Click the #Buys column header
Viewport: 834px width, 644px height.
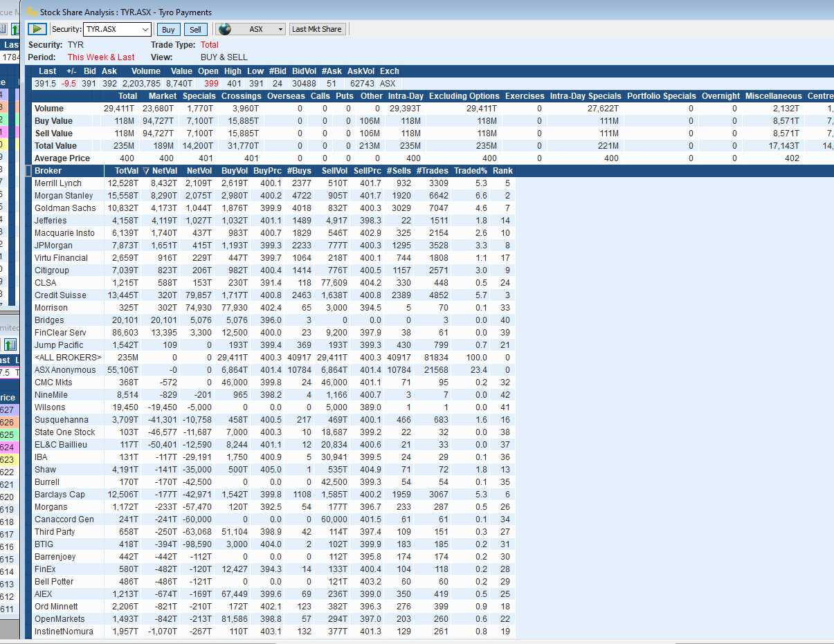(299, 171)
